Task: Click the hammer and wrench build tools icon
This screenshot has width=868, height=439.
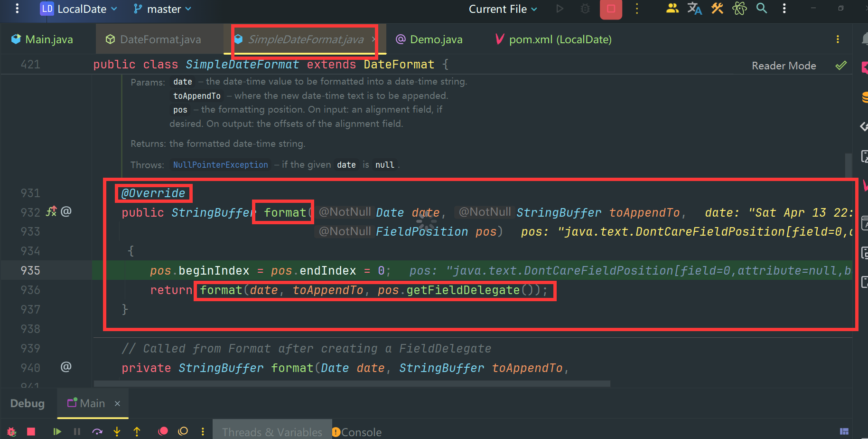Action: [x=717, y=8]
